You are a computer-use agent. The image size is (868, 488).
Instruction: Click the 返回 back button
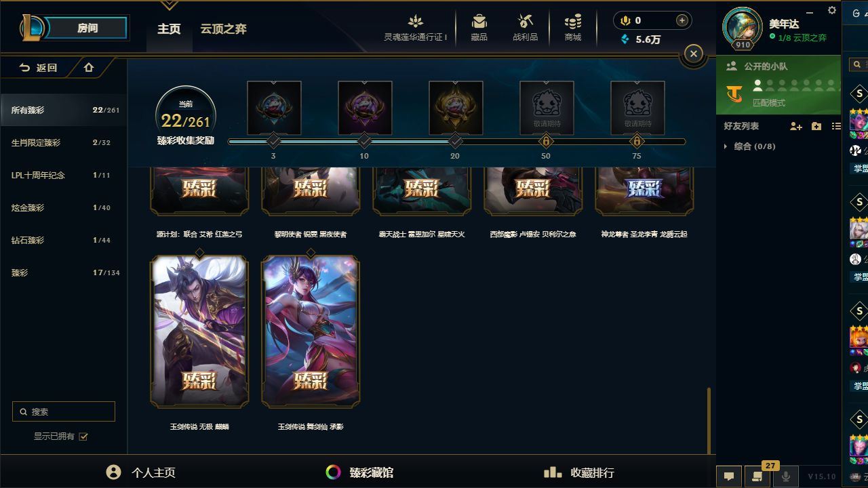[x=38, y=68]
